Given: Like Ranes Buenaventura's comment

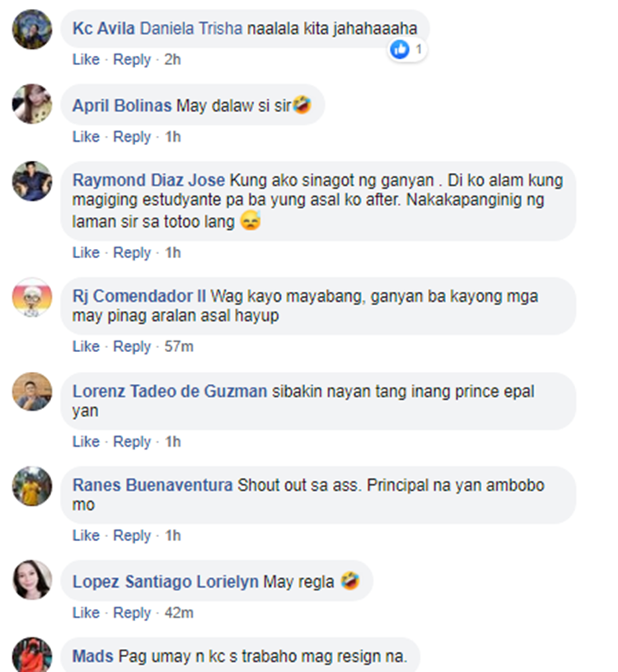Looking at the screenshot, I should click(86, 535).
